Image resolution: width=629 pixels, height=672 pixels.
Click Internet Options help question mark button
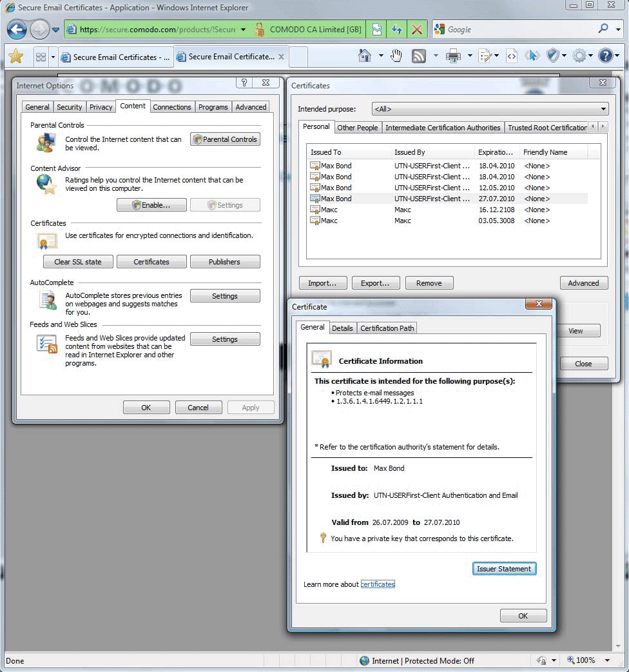pyautogui.click(x=244, y=83)
